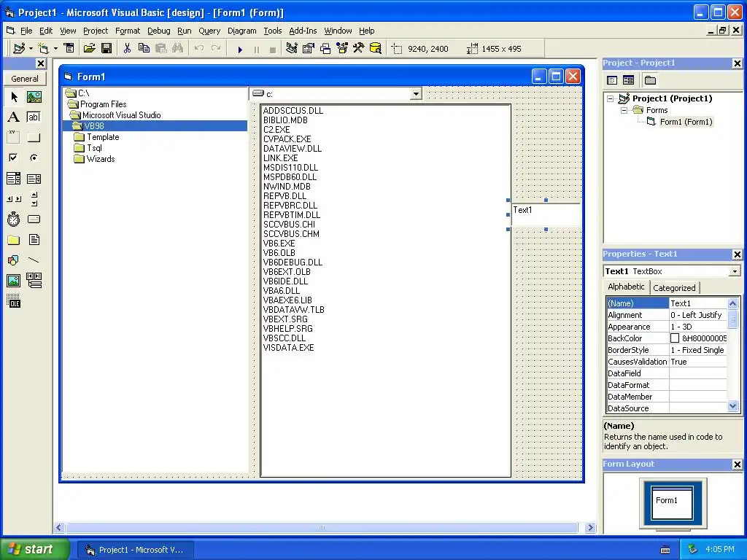Select the OLE container tool
This screenshot has width=747, height=560.
click(x=14, y=301)
